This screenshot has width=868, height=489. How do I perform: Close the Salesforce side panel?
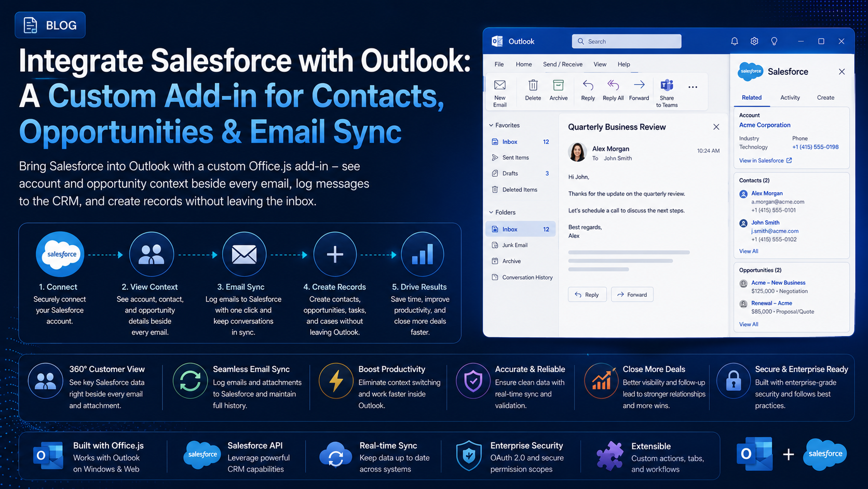tap(842, 72)
